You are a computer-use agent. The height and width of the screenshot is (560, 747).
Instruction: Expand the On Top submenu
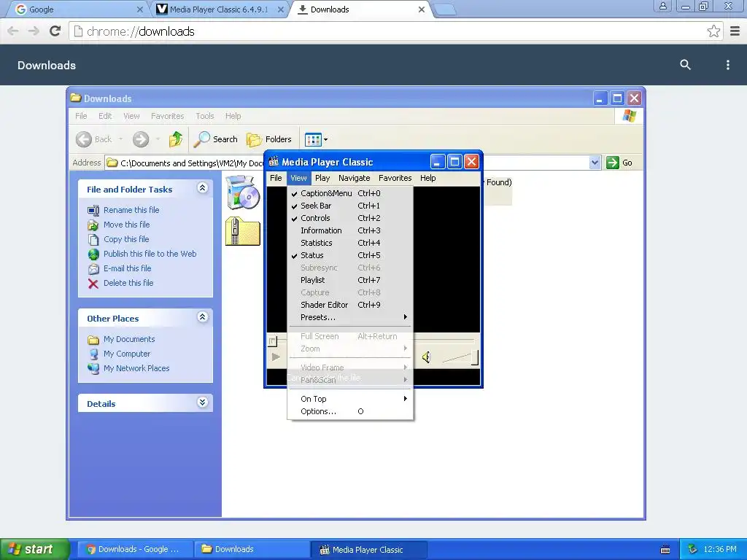pos(350,399)
